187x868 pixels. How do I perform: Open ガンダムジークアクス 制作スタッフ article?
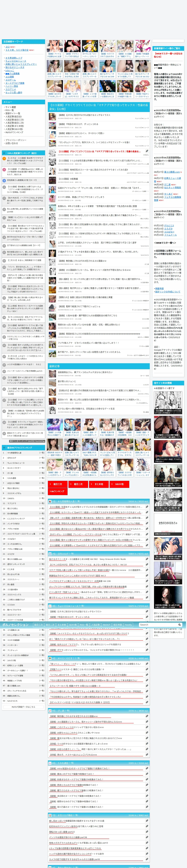point(94,142)
